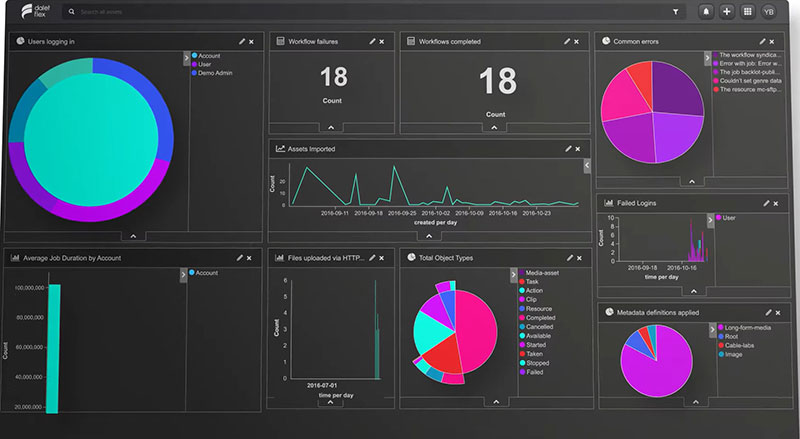Image resolution: width=800 pixels, height=439 pixels.
Task: Toggle Demo Admin legend entry
Action: 212,73
